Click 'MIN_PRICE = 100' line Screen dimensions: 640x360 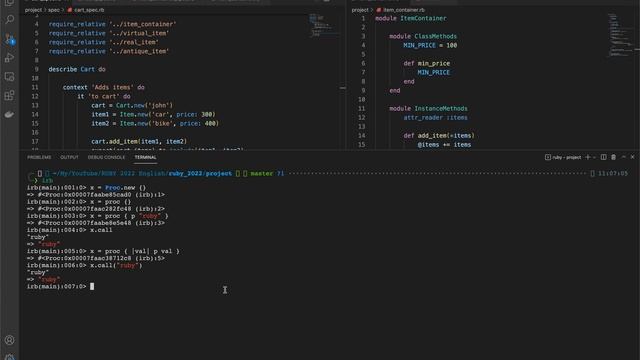tap(430, 45)
